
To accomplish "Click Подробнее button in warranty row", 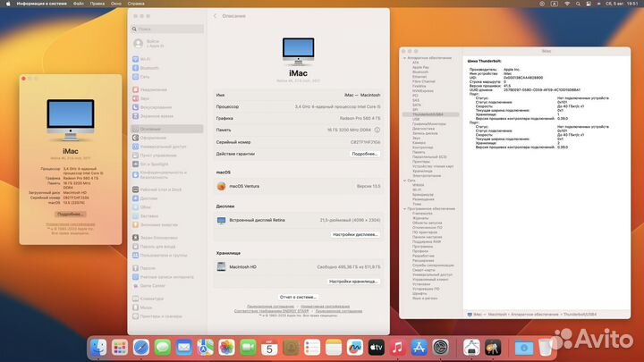I will click(365, 154).
